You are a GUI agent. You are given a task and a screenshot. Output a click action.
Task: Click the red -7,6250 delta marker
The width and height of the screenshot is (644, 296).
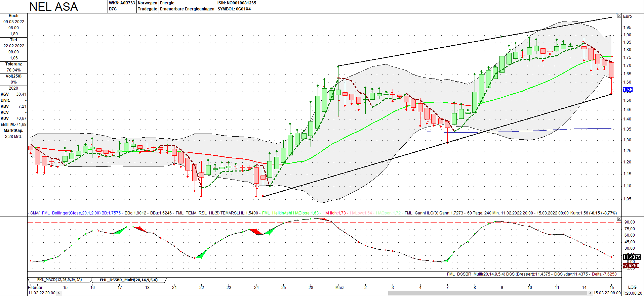[631, 265]
